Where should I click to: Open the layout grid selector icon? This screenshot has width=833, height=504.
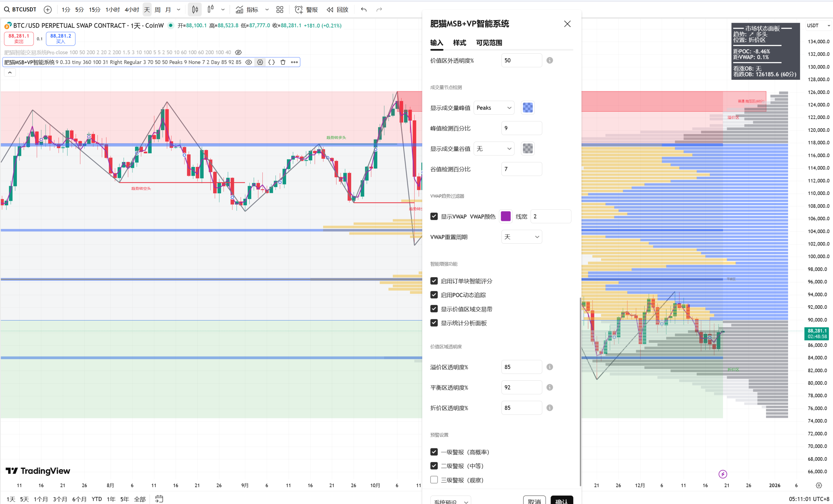tap(280, 9)
